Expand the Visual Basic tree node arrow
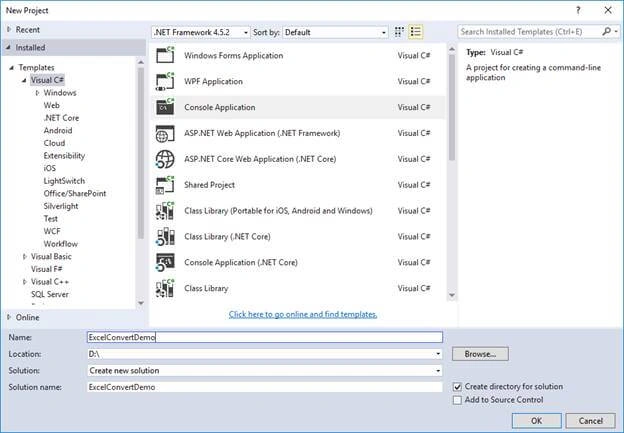The image size is (624, 433). click(x=25, y=257)
